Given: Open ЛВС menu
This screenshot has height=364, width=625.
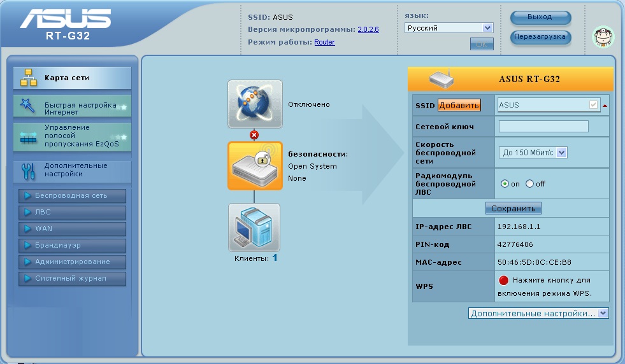Looking at the screenshot, I should (x=72, y=213).
